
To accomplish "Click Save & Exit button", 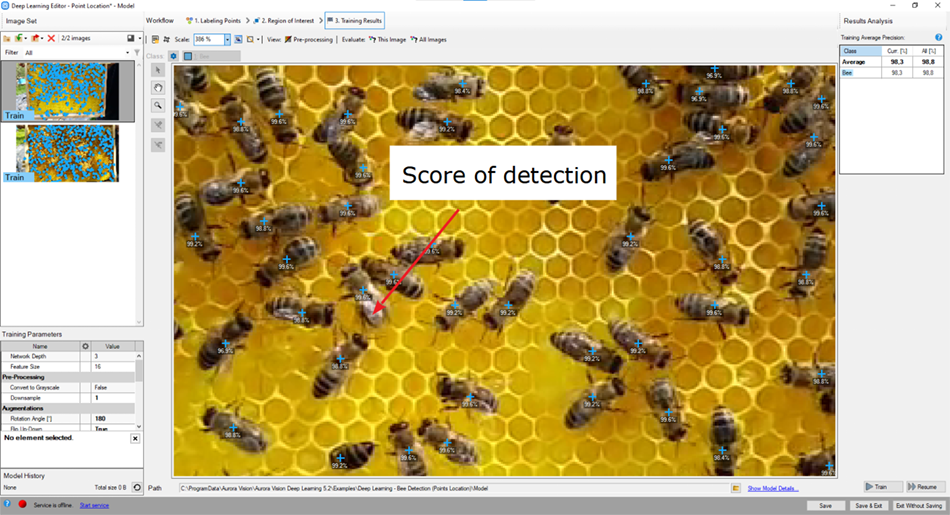I will (x=868, y=505).
